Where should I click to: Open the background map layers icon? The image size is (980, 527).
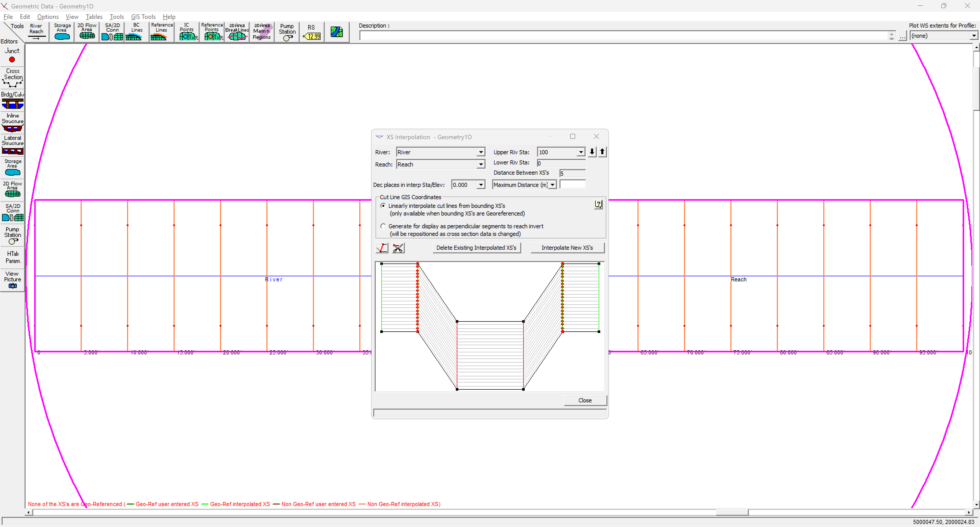coord(337,32)
